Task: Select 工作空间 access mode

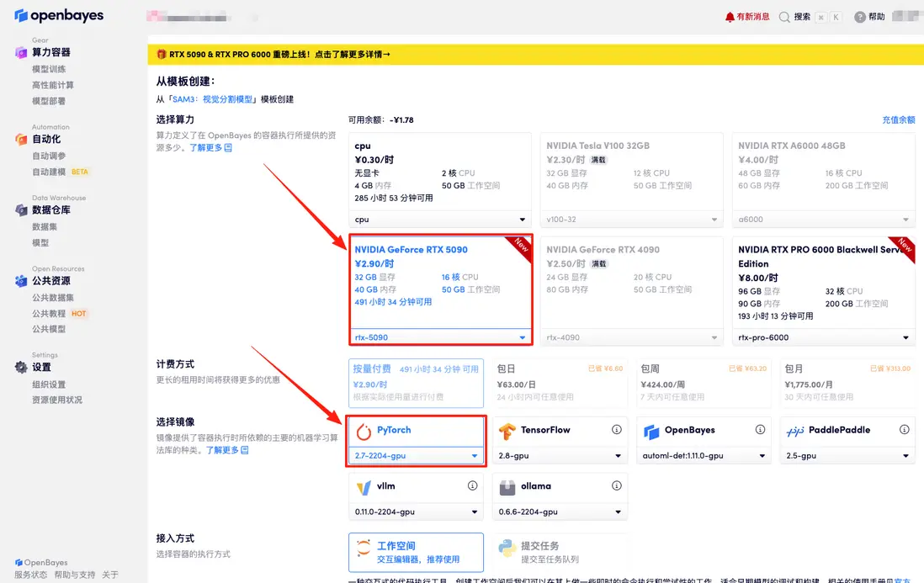Action: 416,553
